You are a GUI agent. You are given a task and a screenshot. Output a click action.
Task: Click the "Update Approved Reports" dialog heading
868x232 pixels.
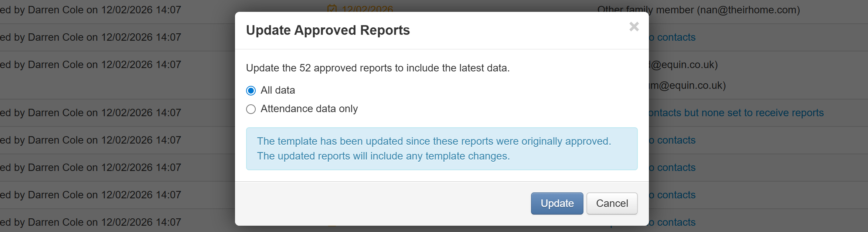[328, 30]
